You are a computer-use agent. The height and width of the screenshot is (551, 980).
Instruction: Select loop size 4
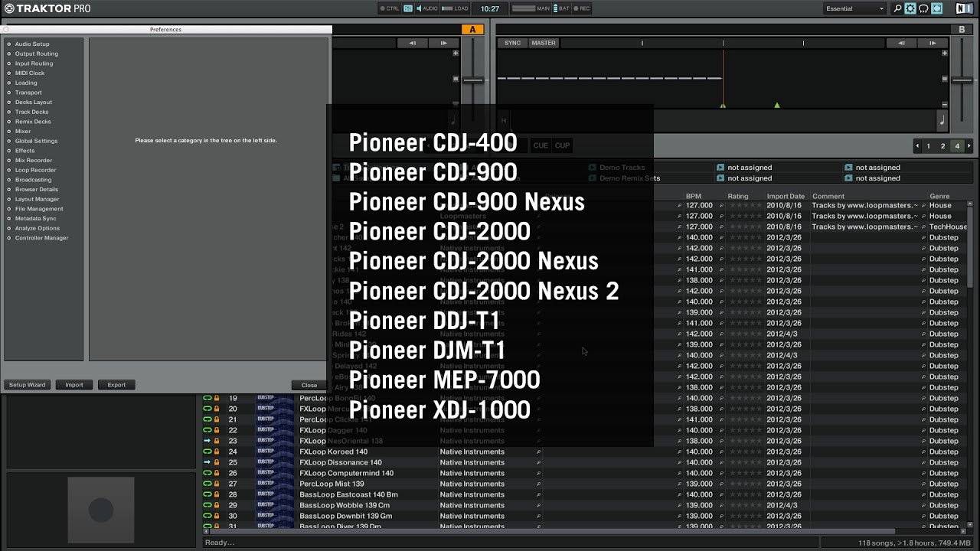tap(957, 145)
